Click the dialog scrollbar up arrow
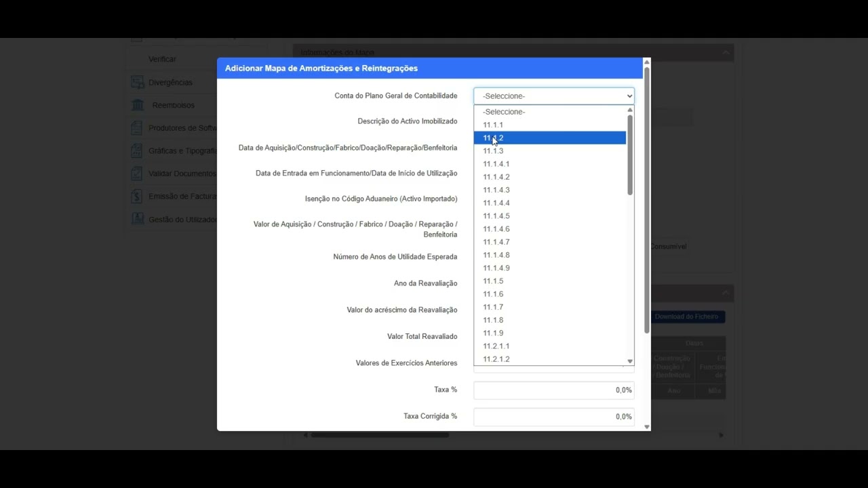The height and width of the screenshot is (488, 868). pyautogui.click(x=646, y=62)
